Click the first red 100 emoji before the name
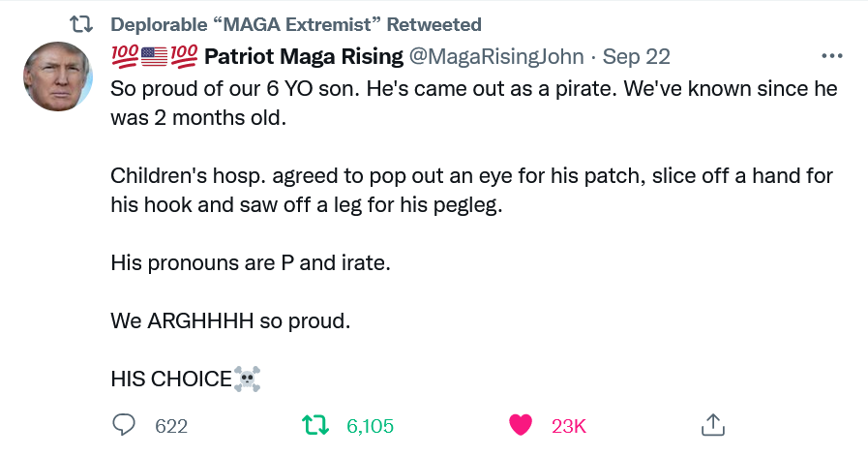 tap(125, 57)
